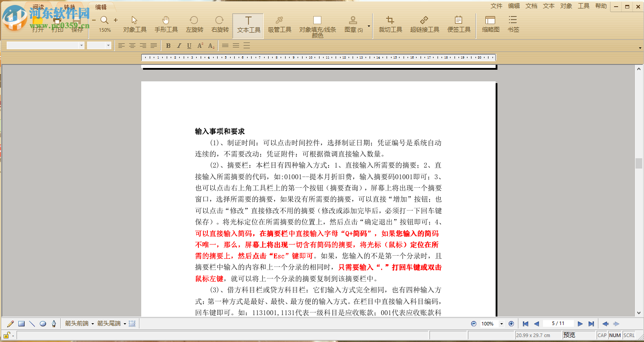
Task: Open the 书签 bookmarks panel
Action: [x=512, y=25]
